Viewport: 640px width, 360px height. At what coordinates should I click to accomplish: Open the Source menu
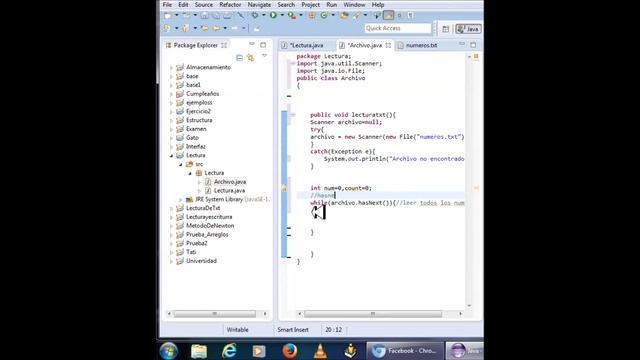coord(204,5)
